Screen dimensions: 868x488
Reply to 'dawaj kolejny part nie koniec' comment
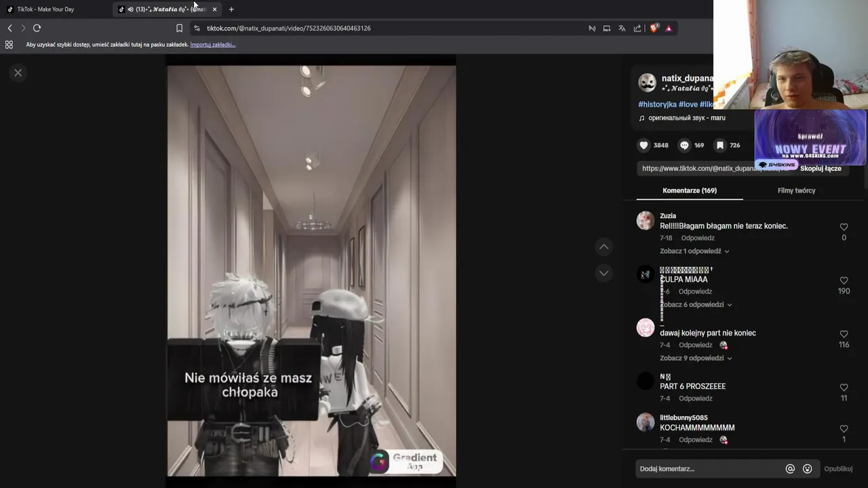(695, 345)
